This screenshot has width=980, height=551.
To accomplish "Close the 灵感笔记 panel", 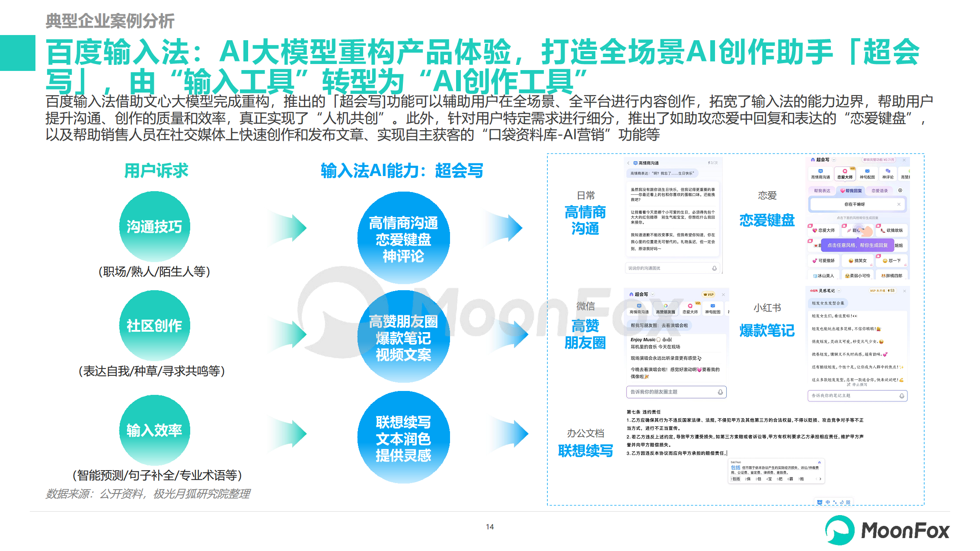I will coord(904,291).
